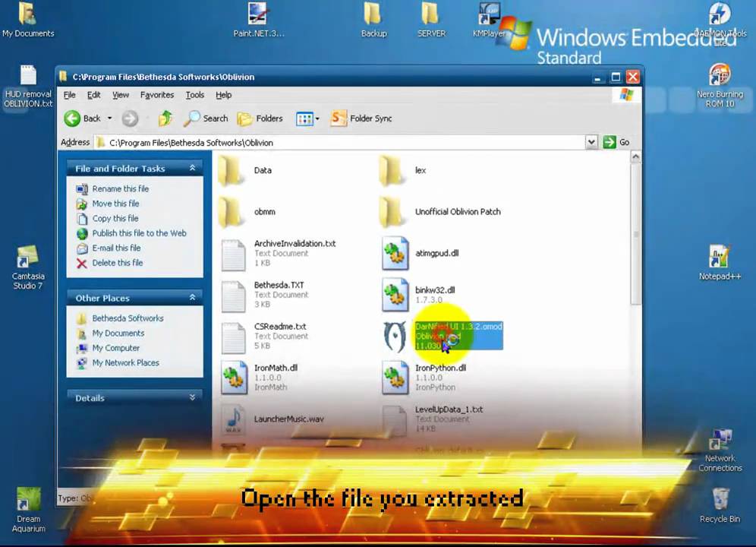Screen dimensions: 756x547
Task: Open the Favorites menu
Action: point(156,95)
